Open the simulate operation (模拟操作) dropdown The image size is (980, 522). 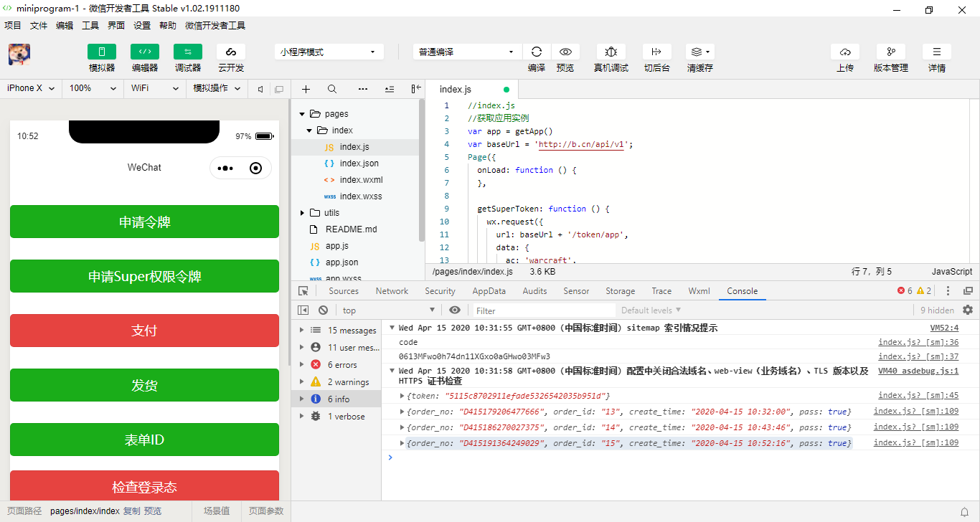point(217,88)
